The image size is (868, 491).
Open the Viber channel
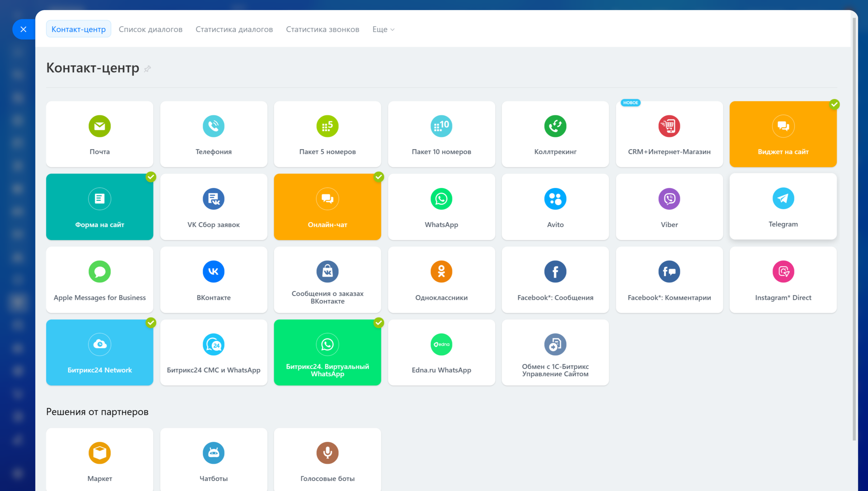point(669,207)
